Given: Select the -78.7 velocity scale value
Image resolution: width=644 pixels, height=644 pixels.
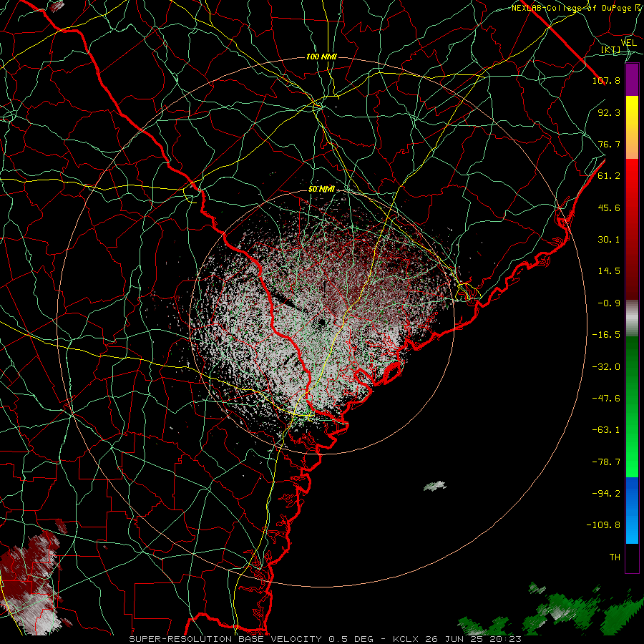Looking at the screenshot, I should coord(606,462).
